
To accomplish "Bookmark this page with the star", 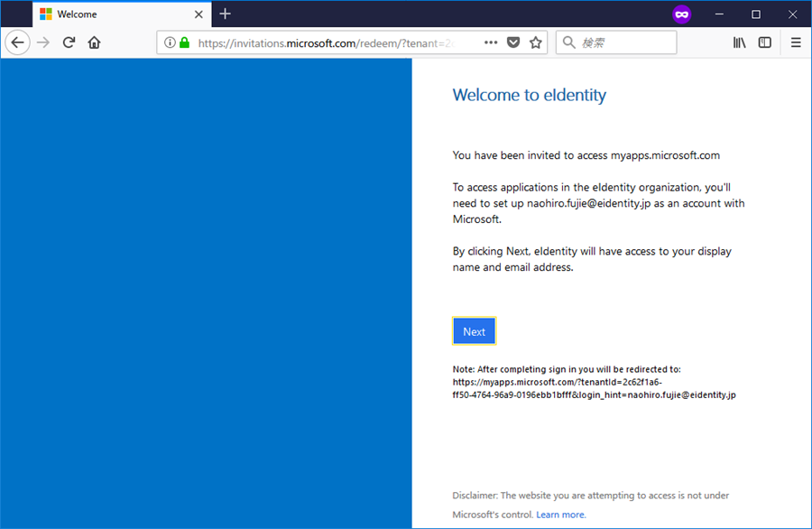I will click(536, 42).
